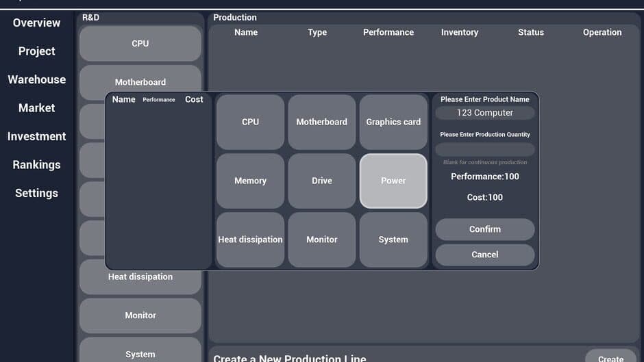Open Settings from the sidebar
The height and width of the screenshot is (362, 644).
pos(36,193)
